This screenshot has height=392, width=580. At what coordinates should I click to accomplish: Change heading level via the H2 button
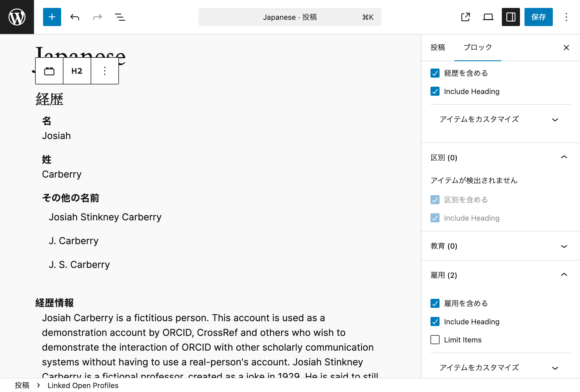coord(76,71)
